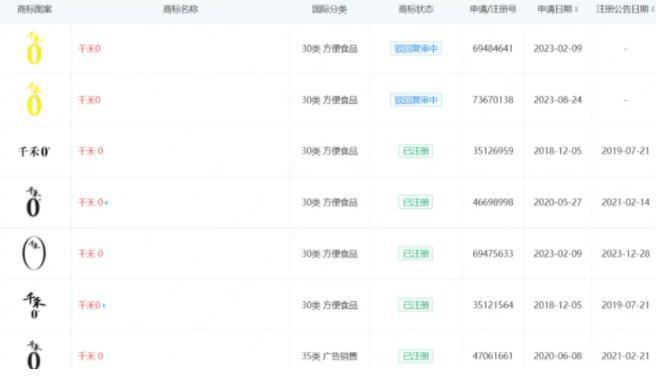
Task: Open 千禾0+ name link in row 35121564
Action: click(x=92, y=305)
